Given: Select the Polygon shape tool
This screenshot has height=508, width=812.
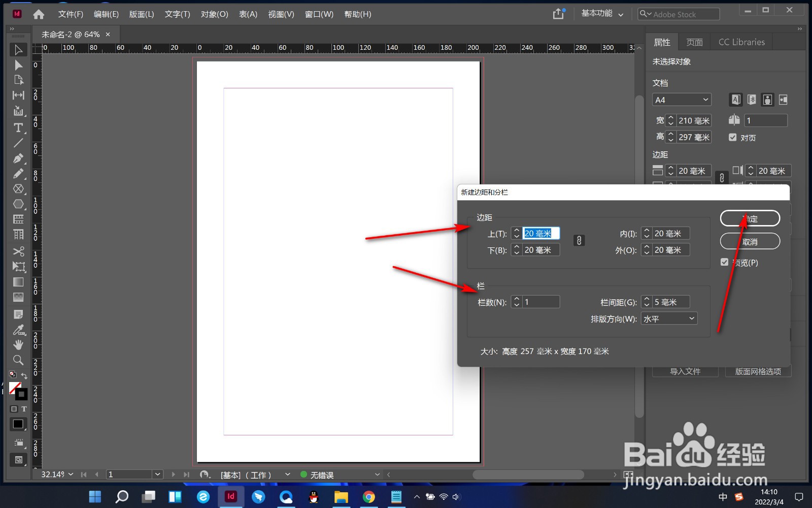Looking at the screenshot, I should [18, 204].
